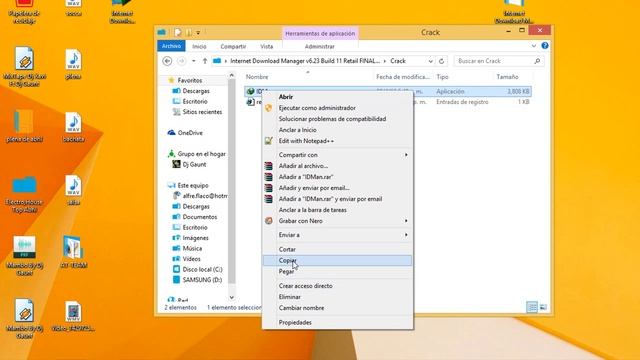Expand Grabar con Nero submenu
640x360 pixels.
coord(337,221)
